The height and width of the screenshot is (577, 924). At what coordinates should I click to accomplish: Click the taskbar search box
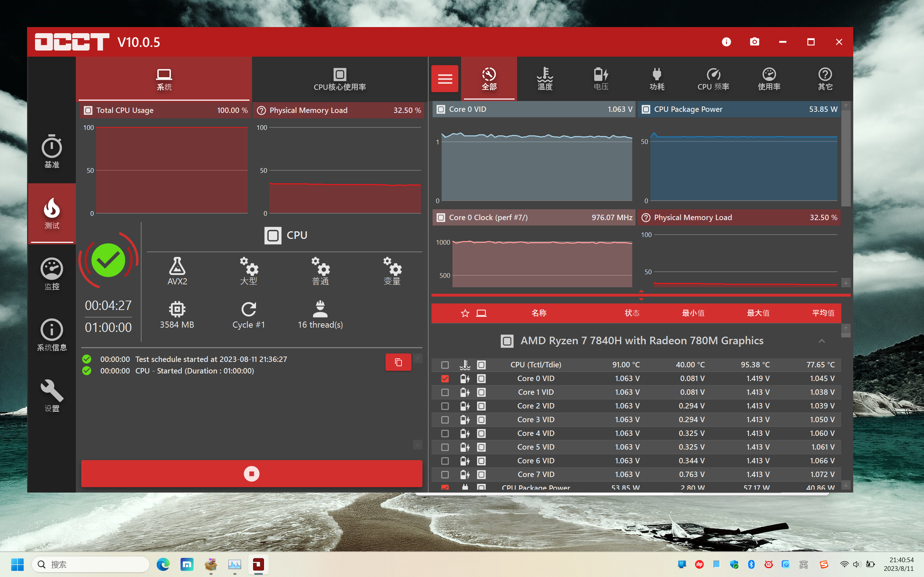tap(91, 564)
